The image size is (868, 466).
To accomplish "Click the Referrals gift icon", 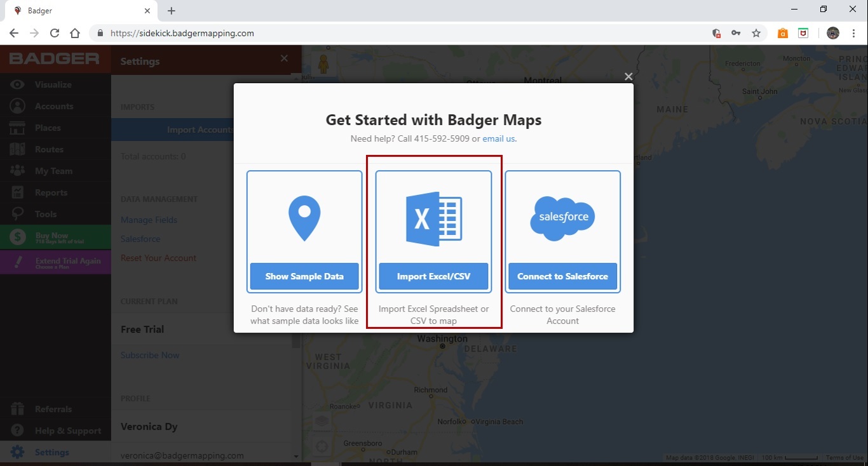I will point(17,409).
